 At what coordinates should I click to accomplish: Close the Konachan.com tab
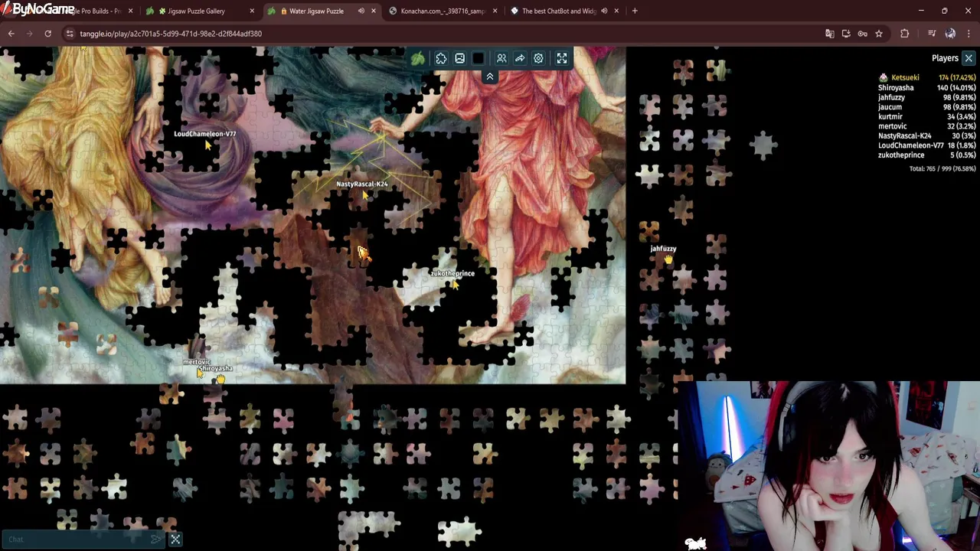pyautogui.click(x=495, y=11)
